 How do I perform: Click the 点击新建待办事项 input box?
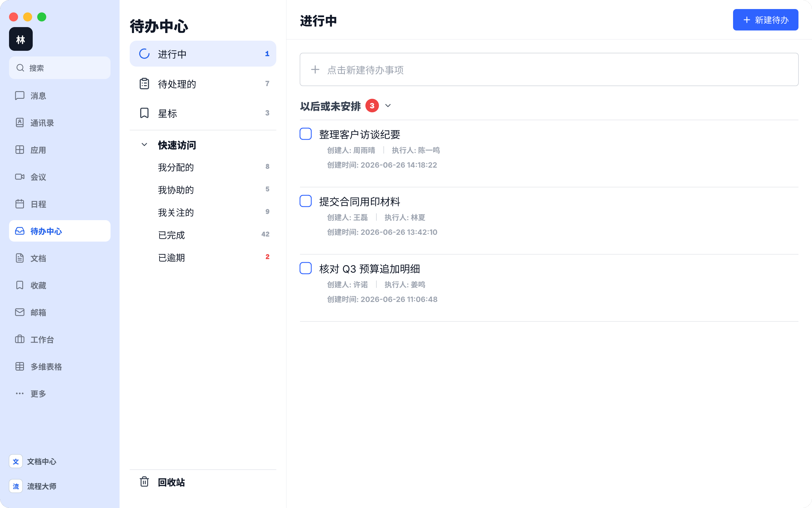[x=549, y=69]
